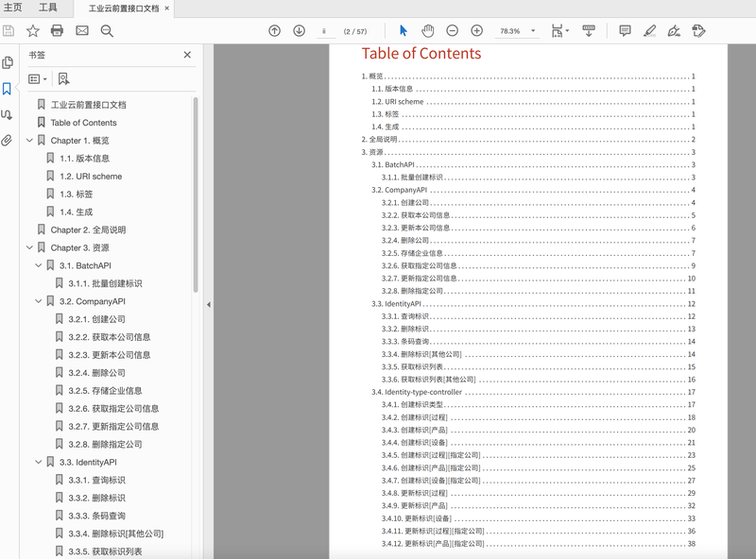Viewport: 756px width, 559px height.
Task: Activate the hand pan tool
Action: tap(427, 31)
